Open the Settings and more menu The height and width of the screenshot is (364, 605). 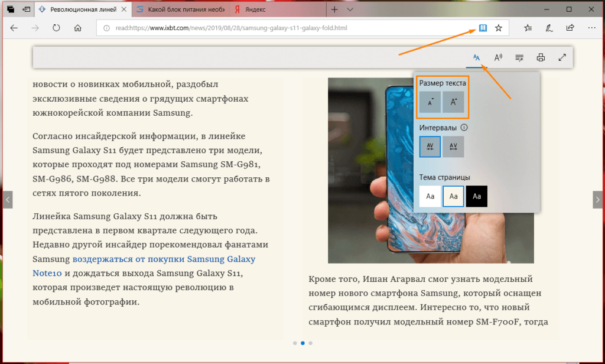pyautogui.click(x=591, y=28)
